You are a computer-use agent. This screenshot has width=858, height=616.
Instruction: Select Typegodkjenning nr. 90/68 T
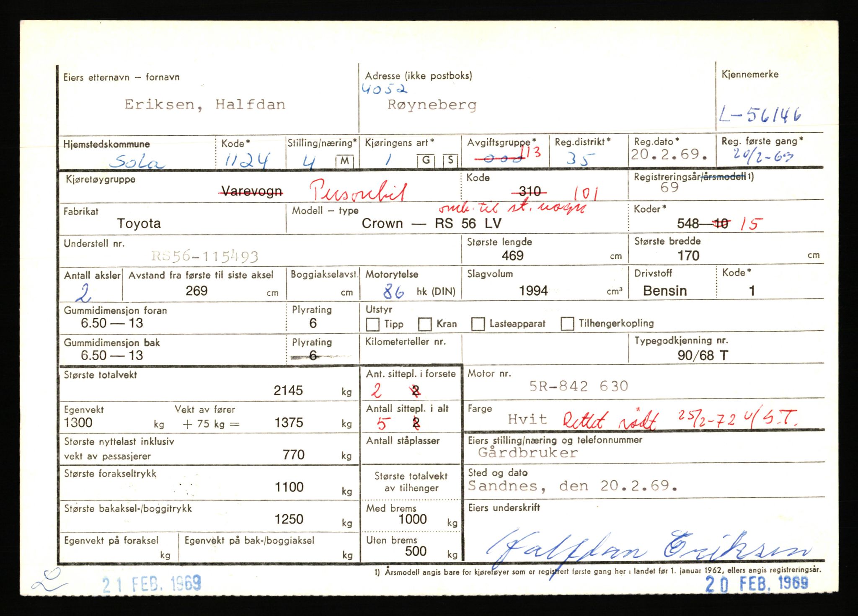pyautogui.click(x=703, y=355)
